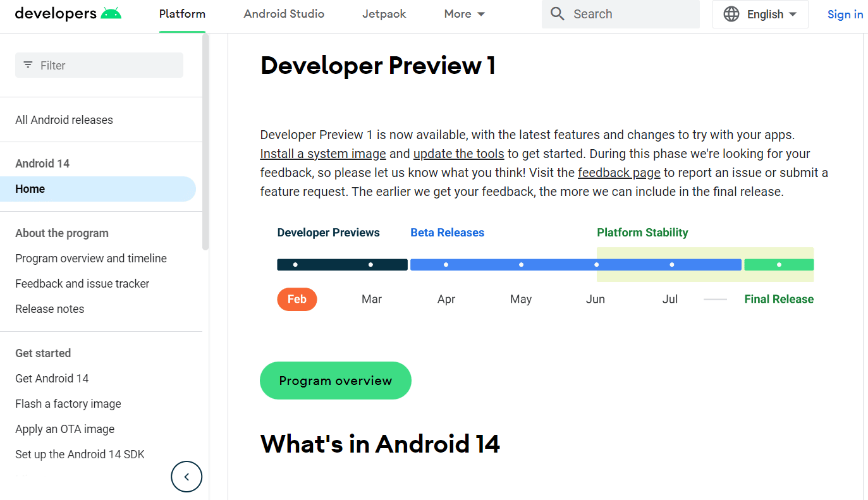Click the search magnifier icon

point(557,13)
